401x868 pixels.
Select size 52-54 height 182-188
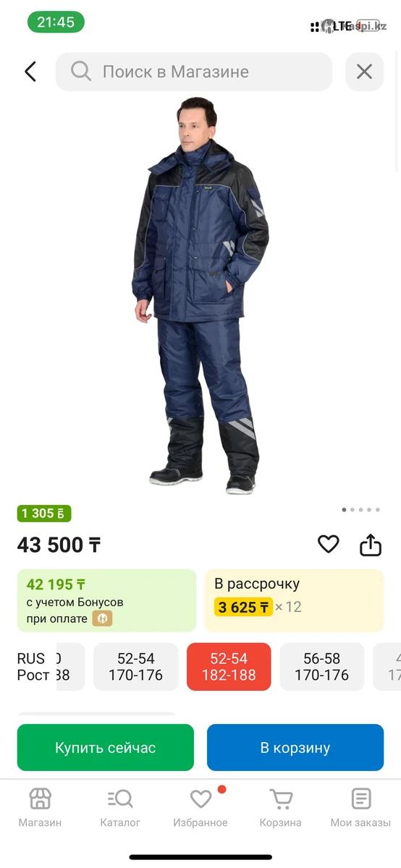[229, 667]
